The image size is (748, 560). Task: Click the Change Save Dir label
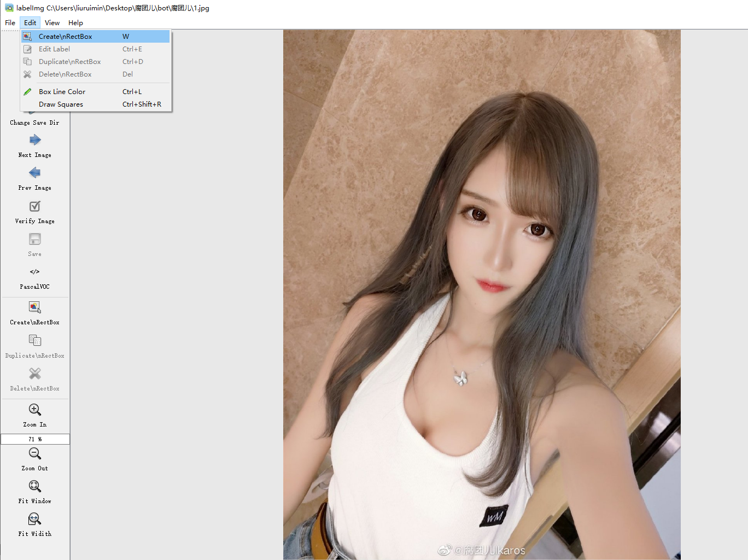click(x=34, y=123)
